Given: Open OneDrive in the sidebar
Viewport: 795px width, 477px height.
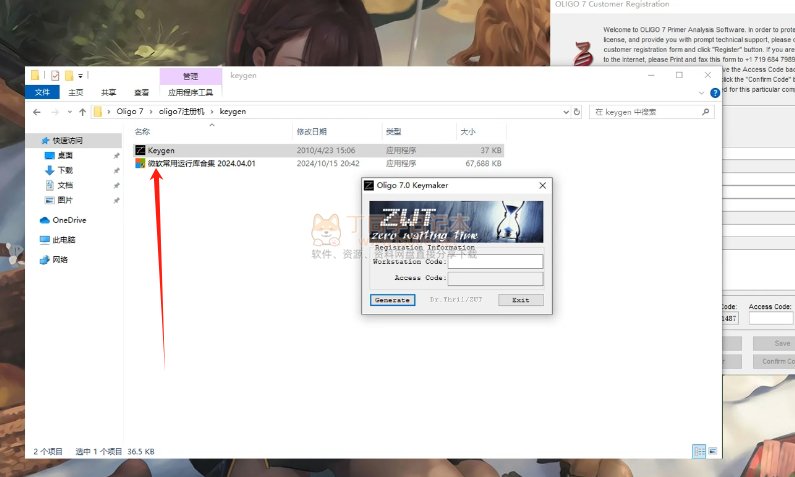Looking at the screenshot, I should pyautogui.click(x=68, y=220).
